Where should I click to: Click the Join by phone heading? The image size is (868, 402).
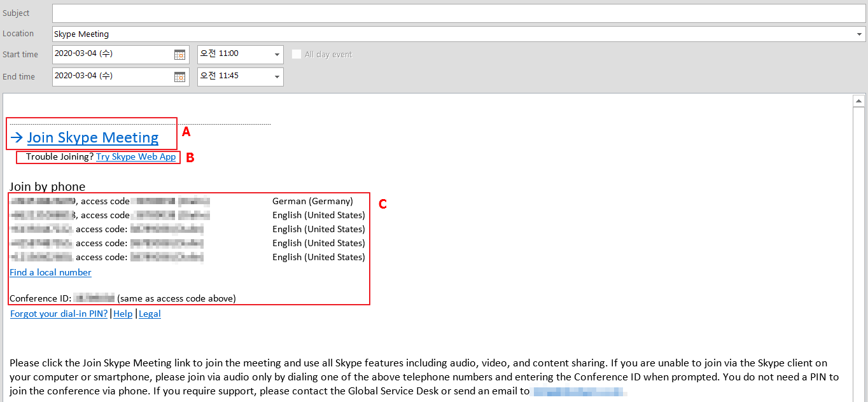(47, 186)
